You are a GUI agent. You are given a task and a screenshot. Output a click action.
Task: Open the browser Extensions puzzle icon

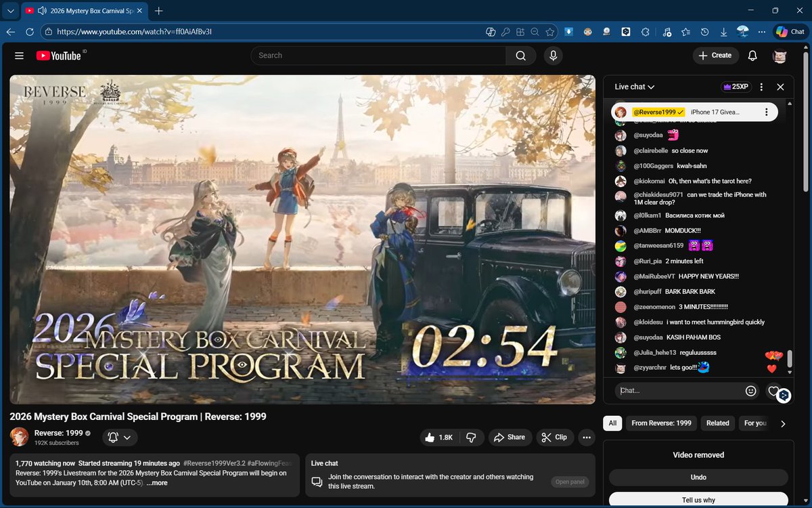point(646,32)
